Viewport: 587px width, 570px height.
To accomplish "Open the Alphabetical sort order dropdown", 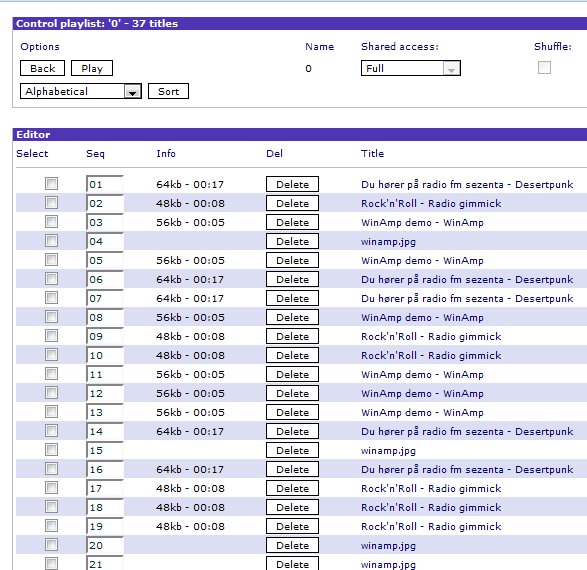I will tap(81, 91).
